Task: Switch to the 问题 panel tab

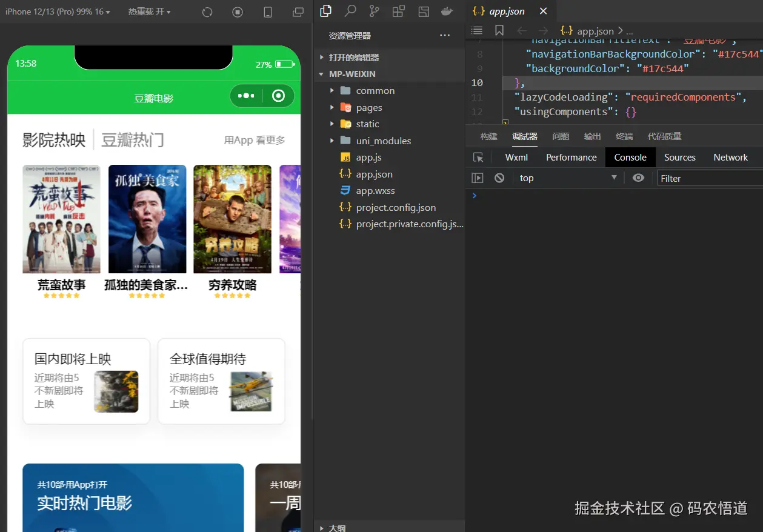Action: click(x=561, y=136)
